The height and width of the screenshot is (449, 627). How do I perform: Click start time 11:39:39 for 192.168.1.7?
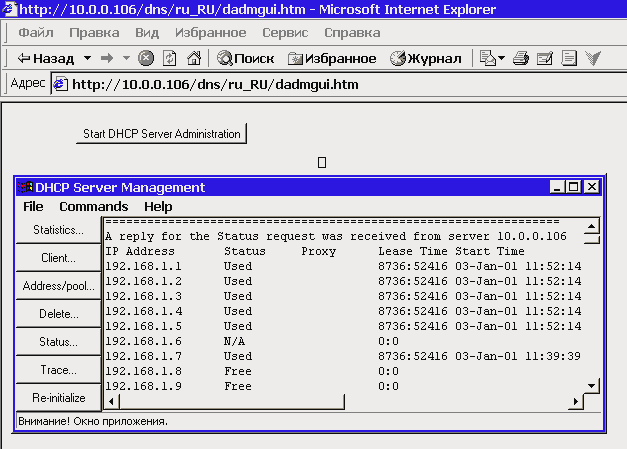click(553, 356)
